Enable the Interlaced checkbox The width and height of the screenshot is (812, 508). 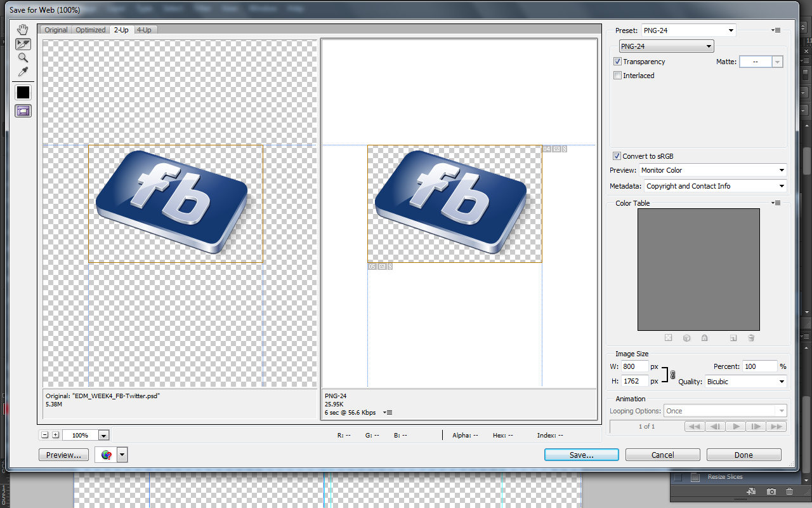(617, 76)
